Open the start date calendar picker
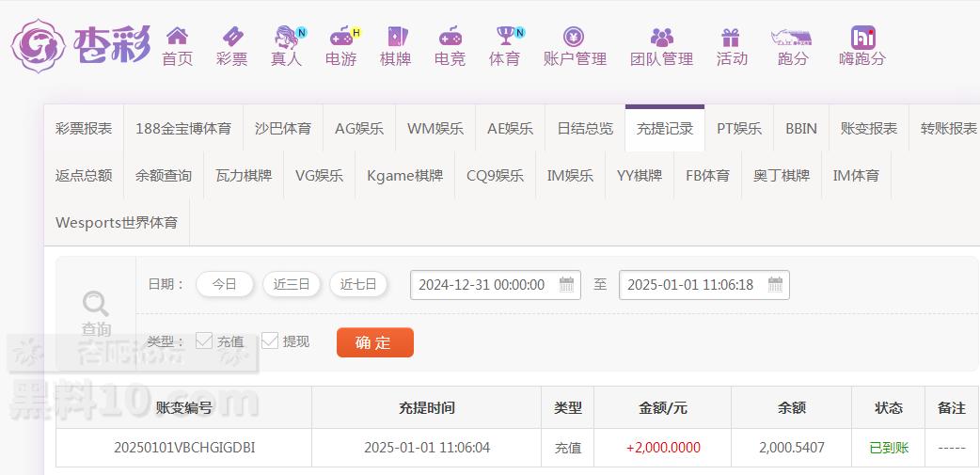Viewport: 980px width, 475px height. pyautogui.click(x=567, y=284)
